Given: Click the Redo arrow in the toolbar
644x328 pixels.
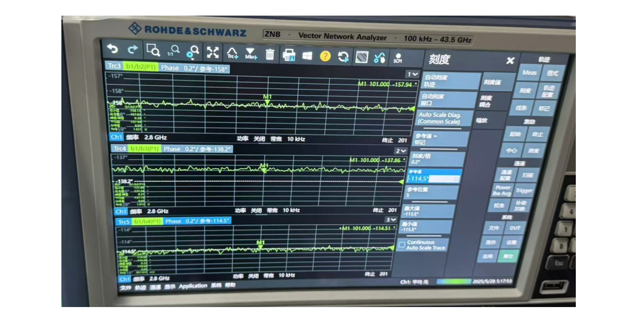Looking at the screenshot, I should (x=132, y=50).
